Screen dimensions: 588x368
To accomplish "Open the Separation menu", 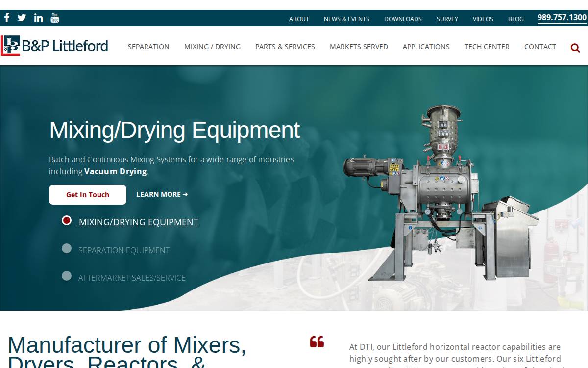I will (148, 47).
